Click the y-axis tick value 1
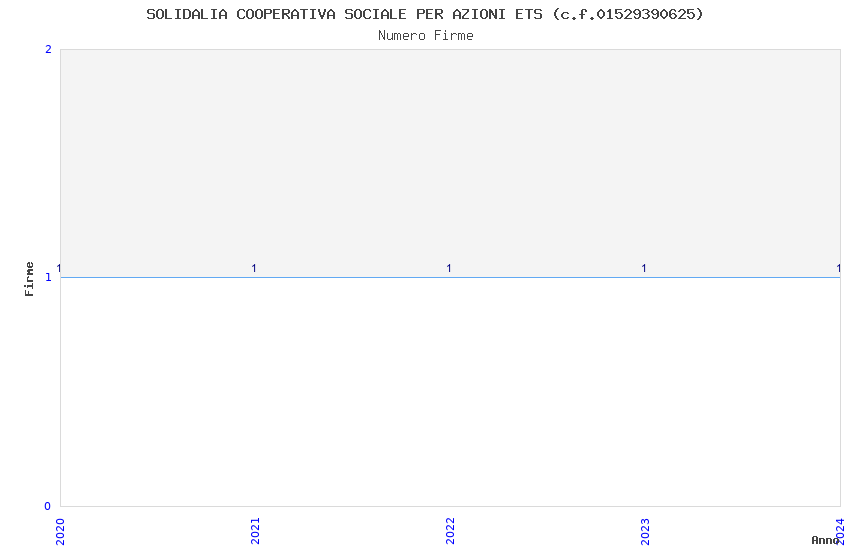The image size is (850, 550). point(48,277)
